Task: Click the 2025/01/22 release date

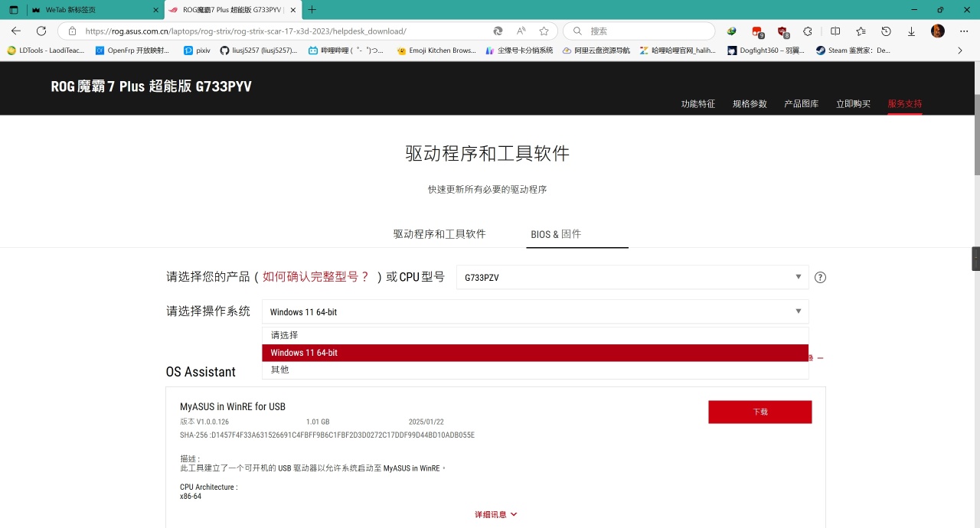Action: (426, 422)
